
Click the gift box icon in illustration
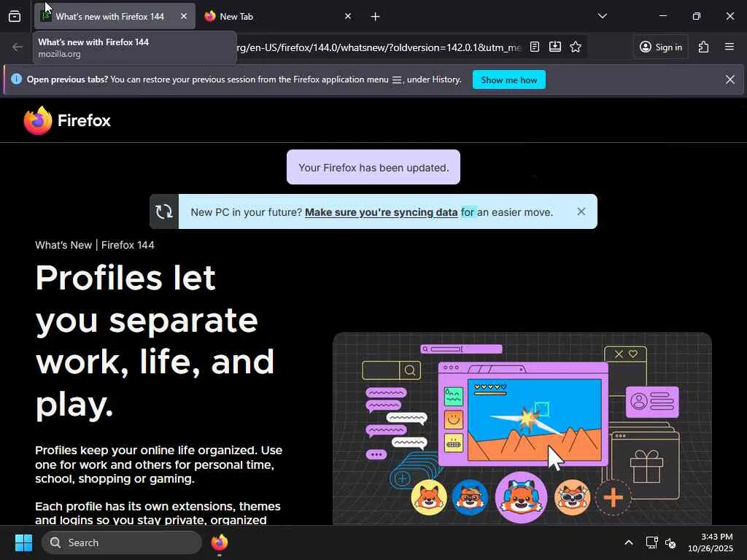[646, 467]
